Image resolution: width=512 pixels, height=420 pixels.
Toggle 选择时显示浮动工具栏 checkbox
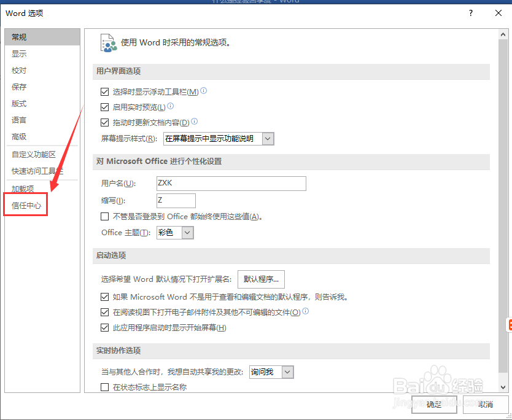click(x=104, y=91)
